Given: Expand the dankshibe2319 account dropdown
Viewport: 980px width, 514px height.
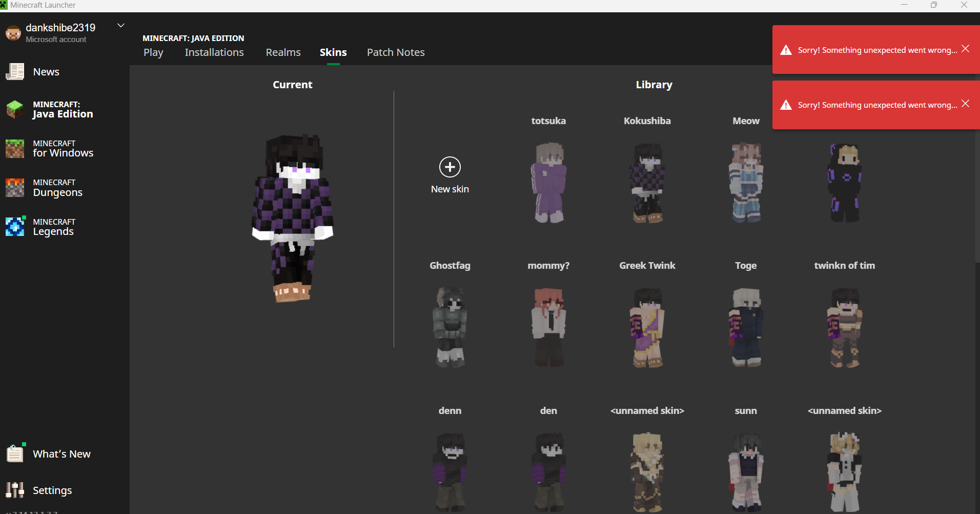Looking at the screenshot, I should pyautogui.click(x=121, y=26).
